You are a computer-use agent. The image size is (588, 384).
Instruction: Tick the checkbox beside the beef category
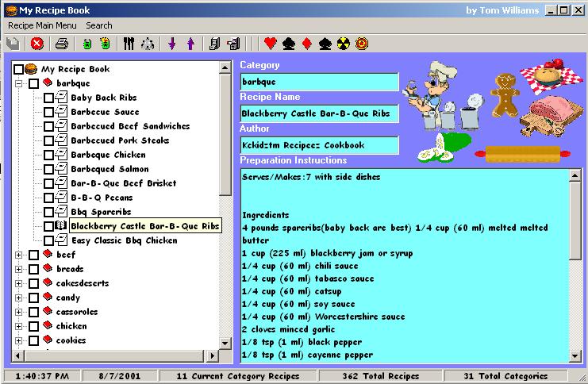pyautogui.click(x=33, y=255)
